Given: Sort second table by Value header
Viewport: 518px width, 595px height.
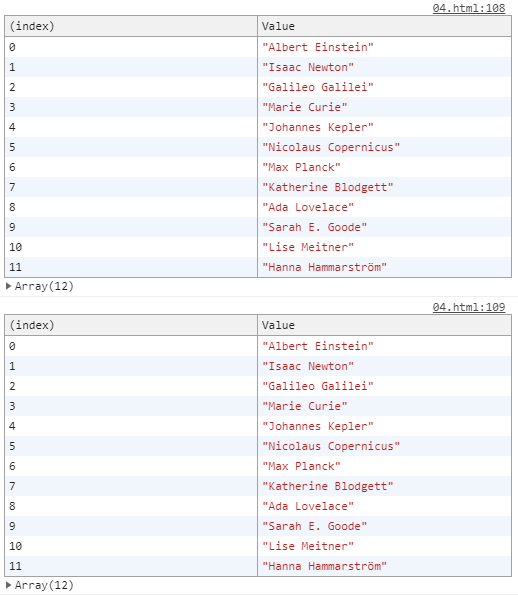Looking at the screenshot, I should click(x=384, y=325).
